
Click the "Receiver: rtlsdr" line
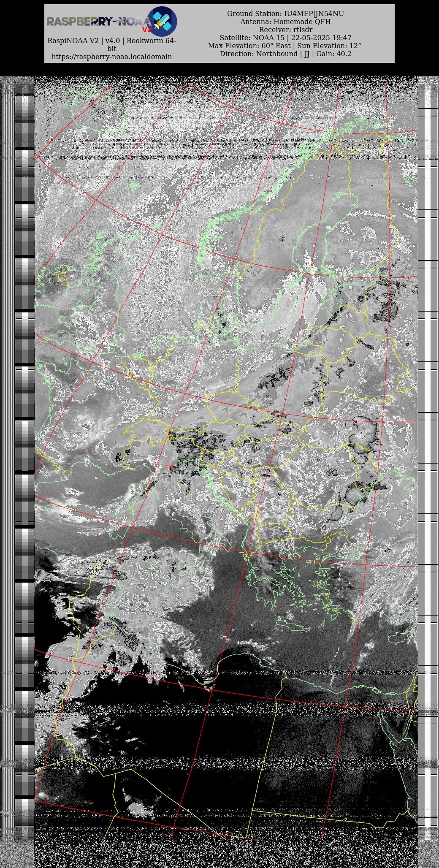[285, 30]
